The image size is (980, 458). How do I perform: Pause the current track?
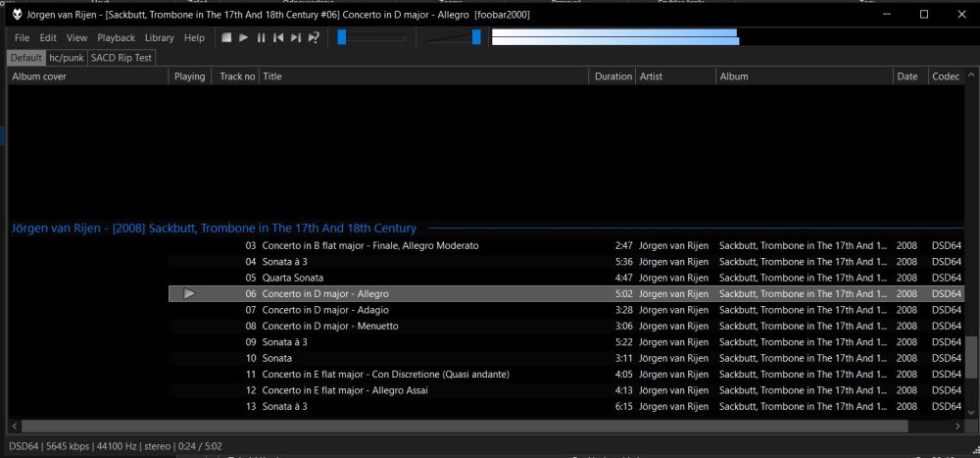261,37
